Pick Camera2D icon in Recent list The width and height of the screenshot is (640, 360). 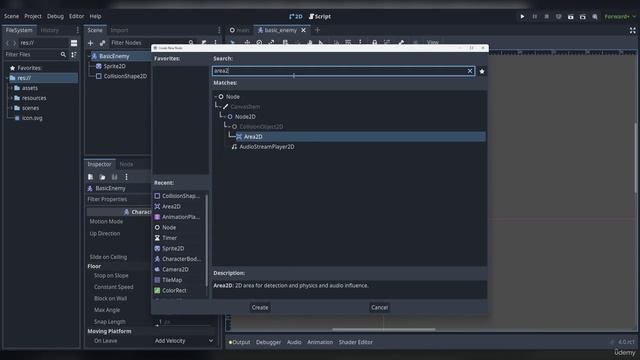click(157, 269)
